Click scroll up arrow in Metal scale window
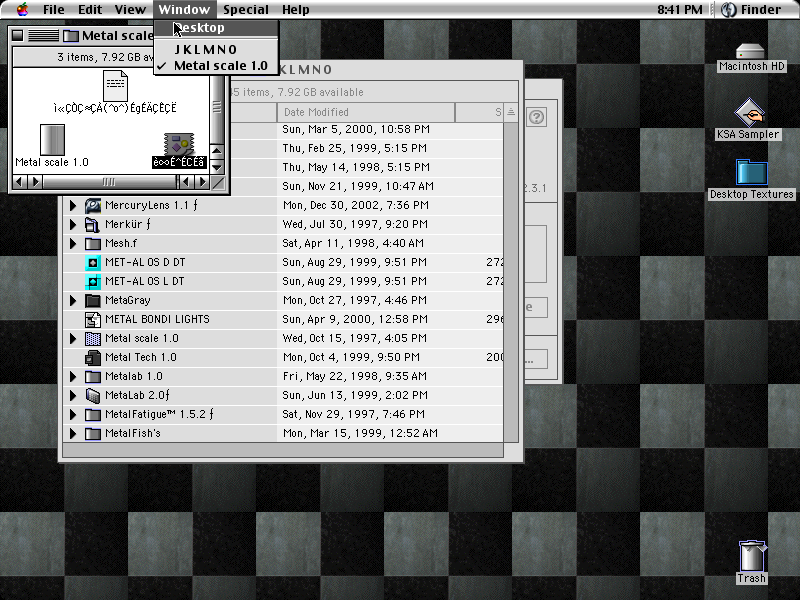 (x=217, y=151)
